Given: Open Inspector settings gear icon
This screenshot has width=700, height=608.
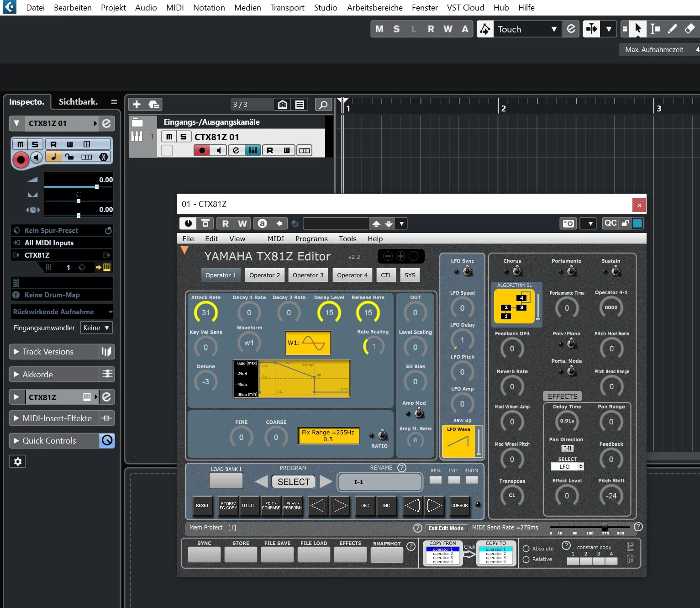Looking at the screenshot, I should [x=18, y=461].
